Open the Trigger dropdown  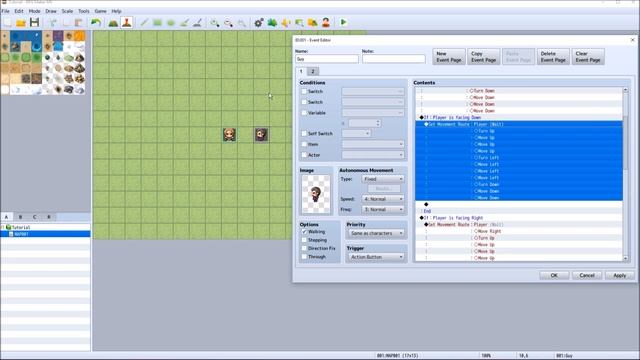click(376, 257)
